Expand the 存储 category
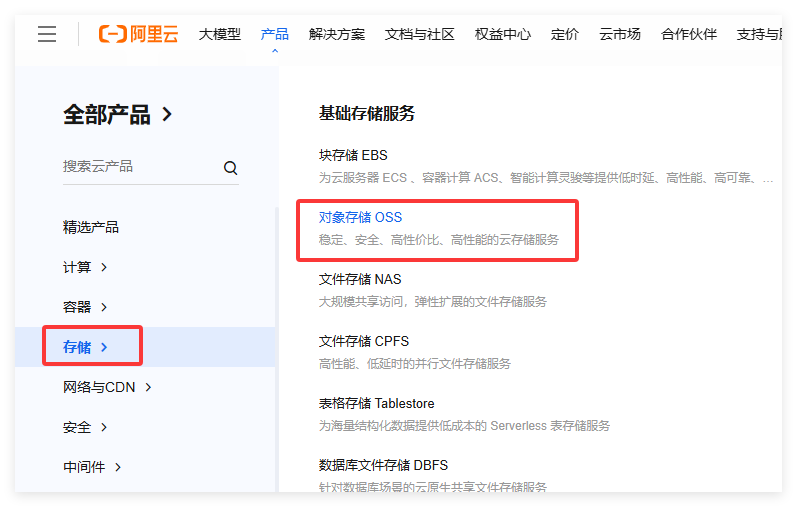Screen dimensions: 797x507 (85, 347)
